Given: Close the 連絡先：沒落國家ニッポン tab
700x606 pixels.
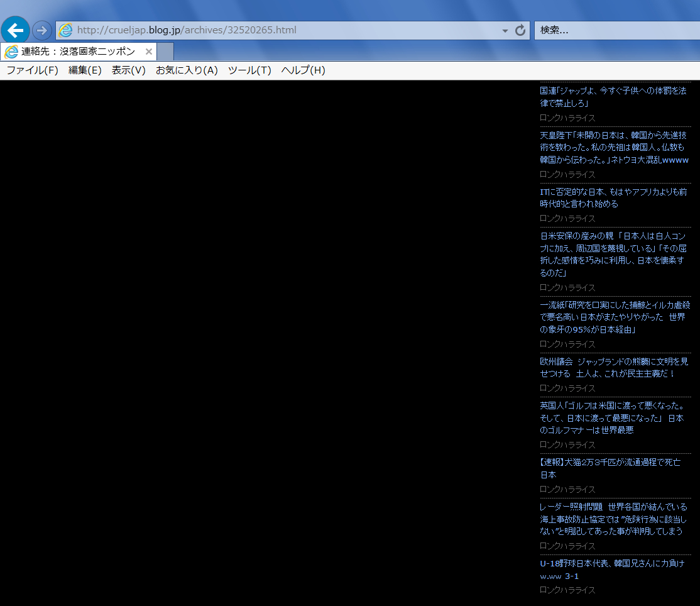Looking at the screenshot, I should click(149, 52).
